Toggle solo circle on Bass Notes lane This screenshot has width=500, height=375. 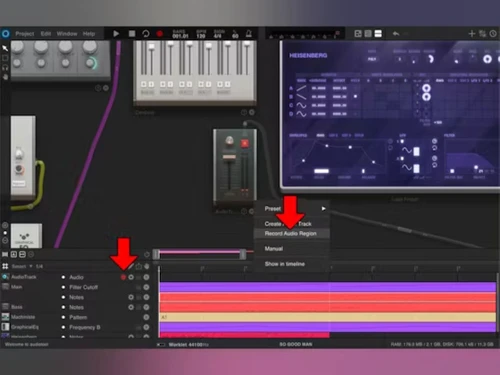click(x=131, y=307)
